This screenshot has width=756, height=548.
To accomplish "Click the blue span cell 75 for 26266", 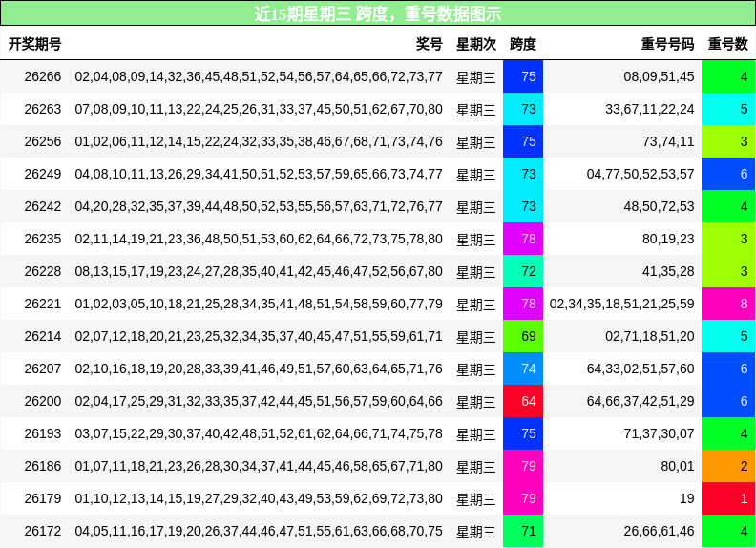I will [523, 76].
